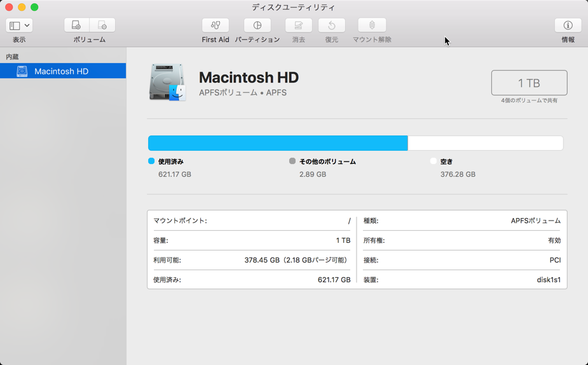This screenshot has width=588, height=365.
Task: Close the window with the red button
Action: (x=9, y=7)
